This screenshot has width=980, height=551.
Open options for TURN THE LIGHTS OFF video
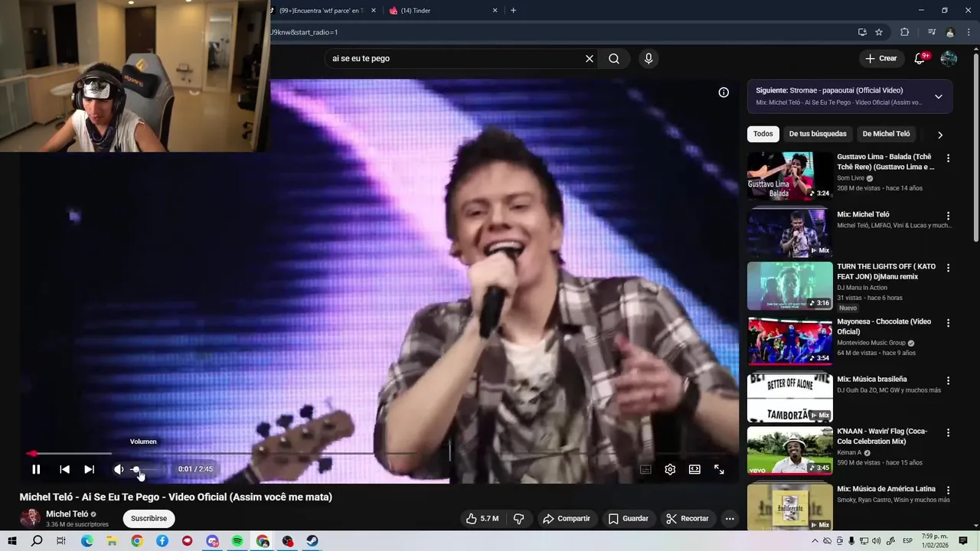pyautogui.click(x=948, y=268)
